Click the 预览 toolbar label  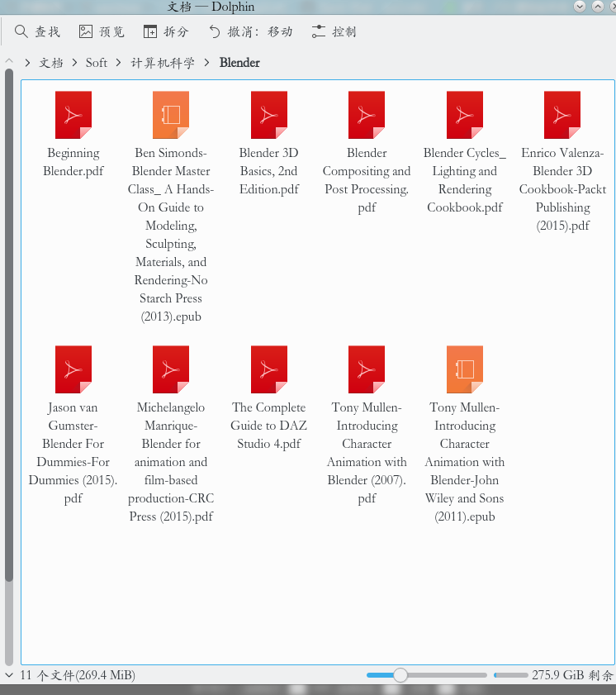point(112,32)
